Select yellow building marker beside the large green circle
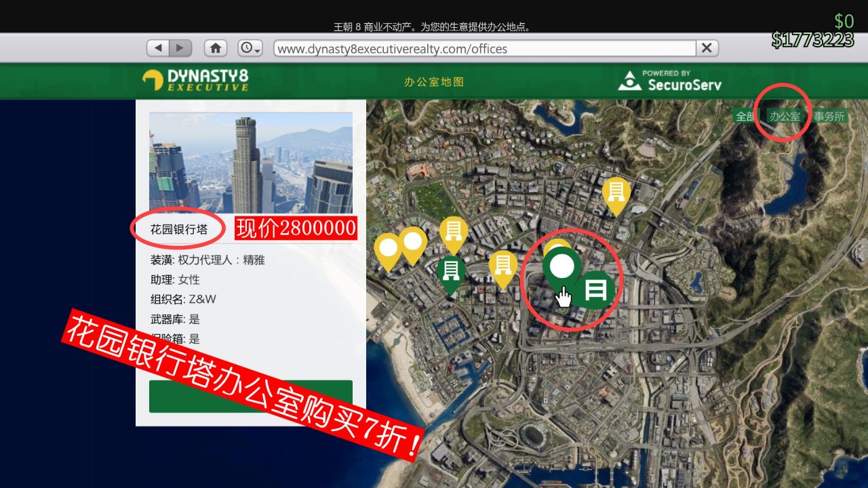The width and height of the screenshot is (868, 488). (x=503, y=268)
